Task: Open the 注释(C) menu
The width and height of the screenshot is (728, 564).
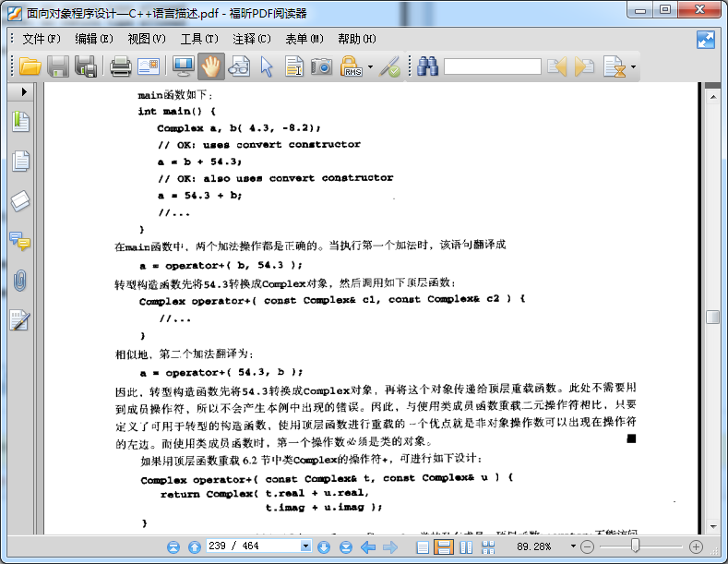Action: (252, 39)
